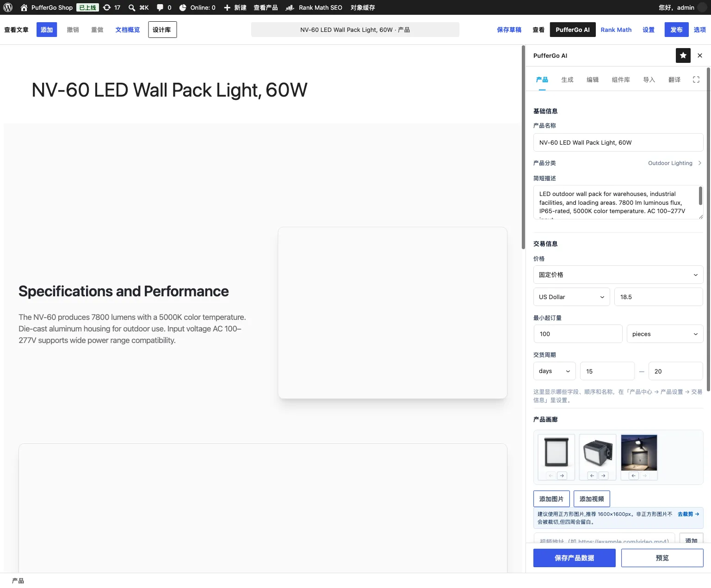This screenshot has height=588, width=711.
Task: Click the blue 发布 publish button
Action: click(x=676, y=30)
